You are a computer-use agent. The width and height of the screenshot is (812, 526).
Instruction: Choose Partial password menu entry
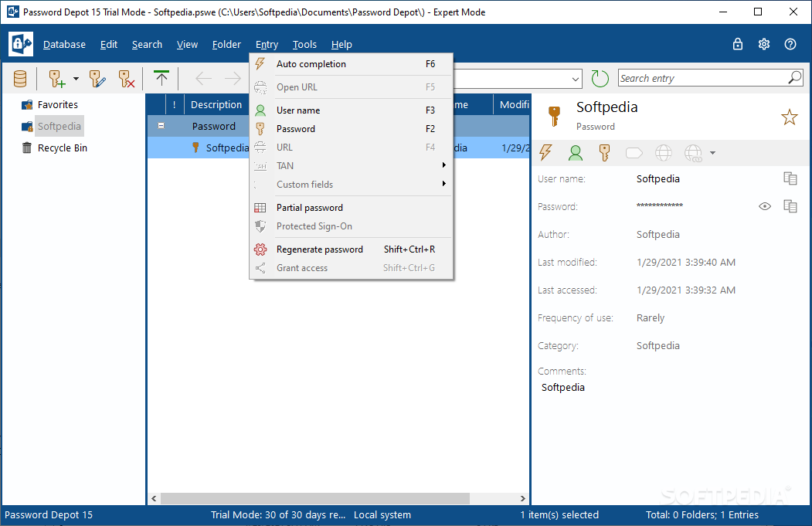click(x=351, y=208)
